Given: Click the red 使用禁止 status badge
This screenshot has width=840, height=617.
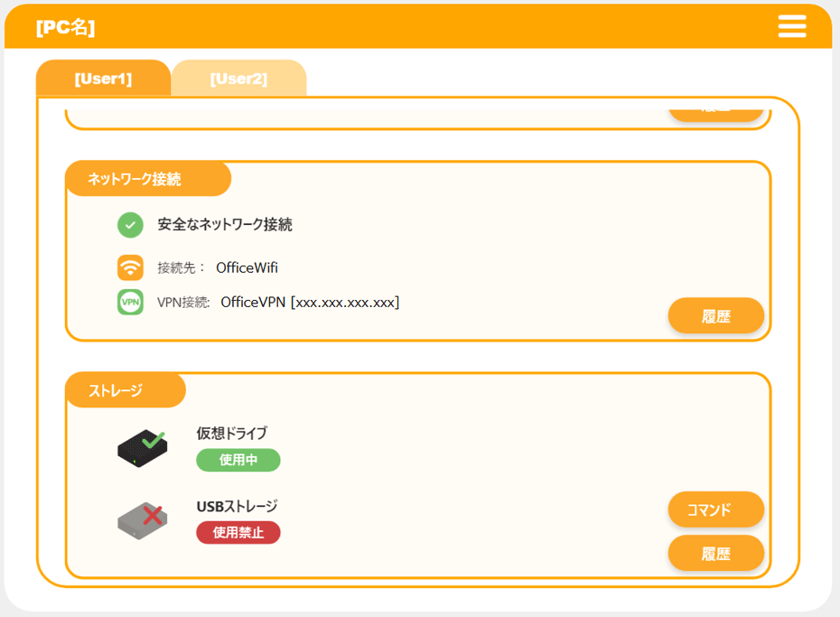Looking at the screenshot, I should pos(238,533).
